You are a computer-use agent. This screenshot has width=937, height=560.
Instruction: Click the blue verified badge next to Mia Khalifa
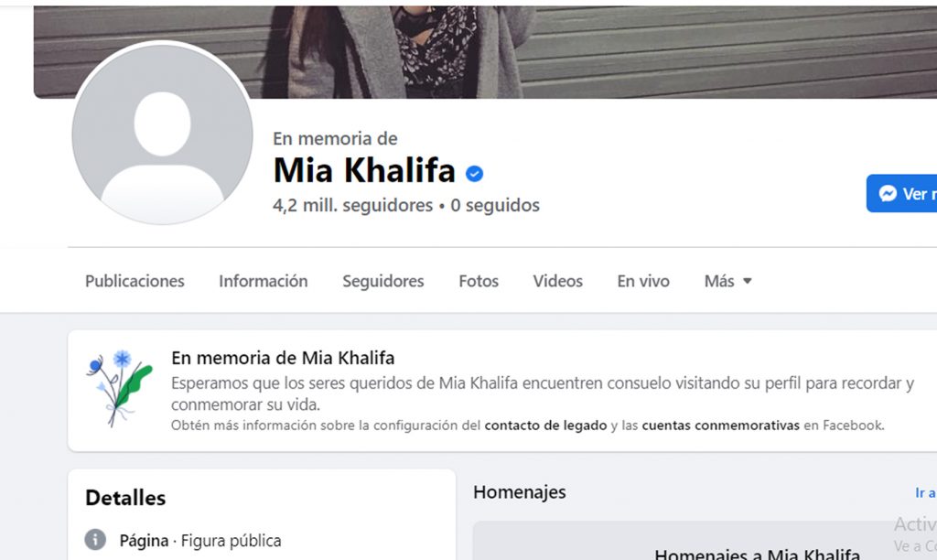(475, 173)
